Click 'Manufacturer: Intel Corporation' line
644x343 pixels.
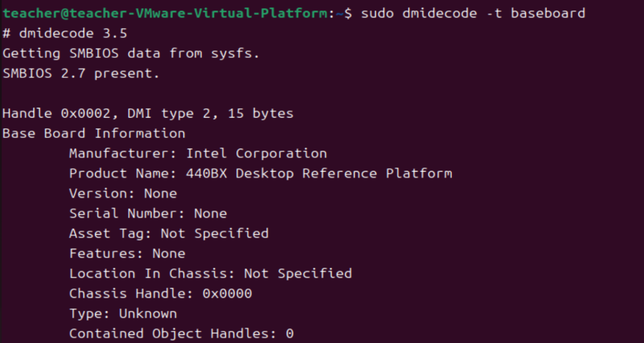coord(198,153)
